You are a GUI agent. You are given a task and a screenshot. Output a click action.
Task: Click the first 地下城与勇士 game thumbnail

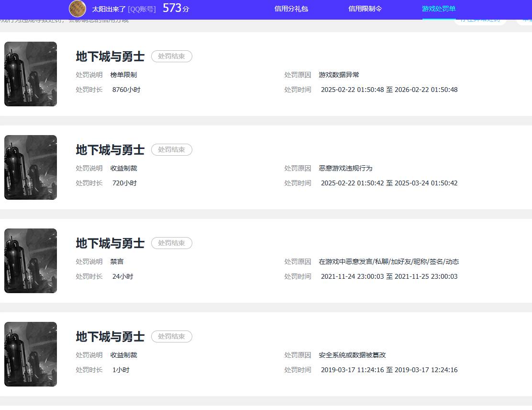coord(30,74)
